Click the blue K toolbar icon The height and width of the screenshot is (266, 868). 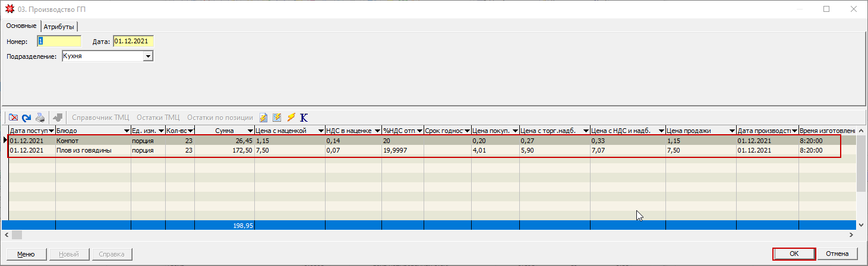point(304,118)
